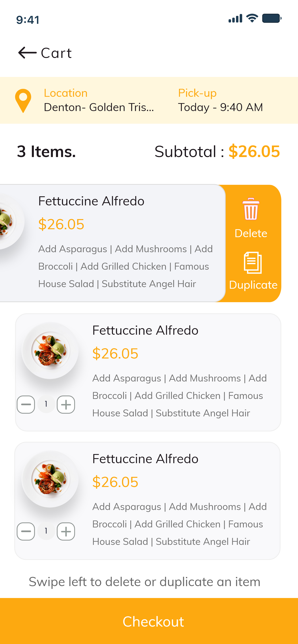Change the Today - 9:40 AM pick-up time
Screen dimensions: 298x644
[220, 107]
